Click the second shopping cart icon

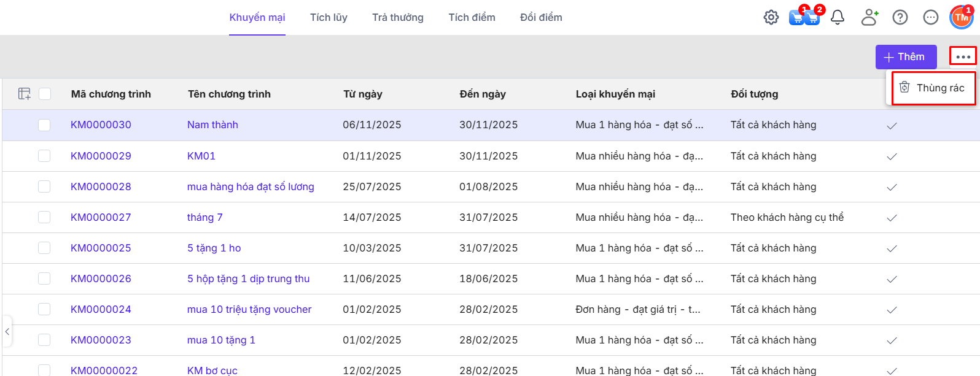point(812,17)
